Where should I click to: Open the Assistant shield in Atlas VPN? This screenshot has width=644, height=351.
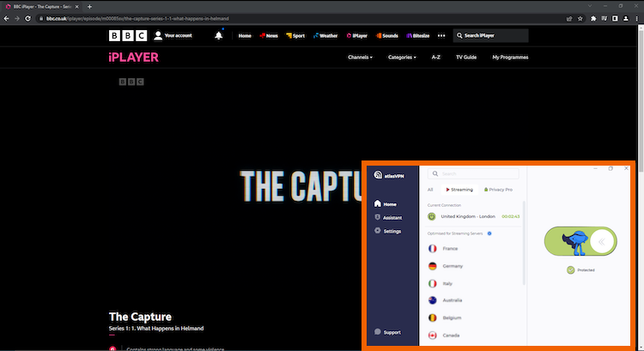click(387, 218)
